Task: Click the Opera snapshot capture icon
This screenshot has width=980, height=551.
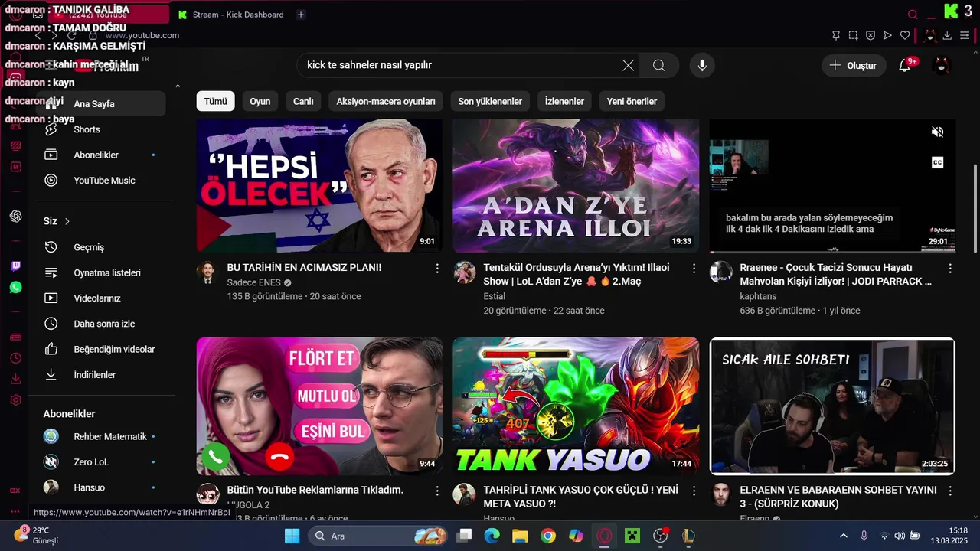Action: tap(854, 35)
